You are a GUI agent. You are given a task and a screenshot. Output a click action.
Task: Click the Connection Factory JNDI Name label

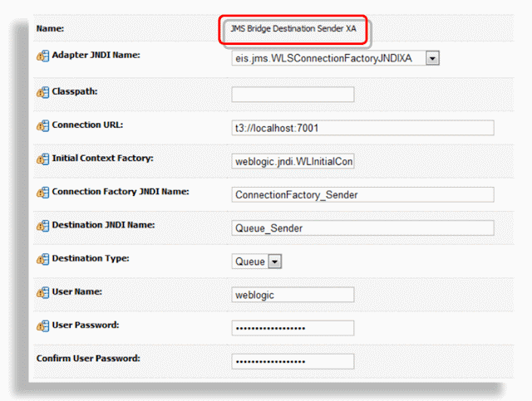(121, 192)
